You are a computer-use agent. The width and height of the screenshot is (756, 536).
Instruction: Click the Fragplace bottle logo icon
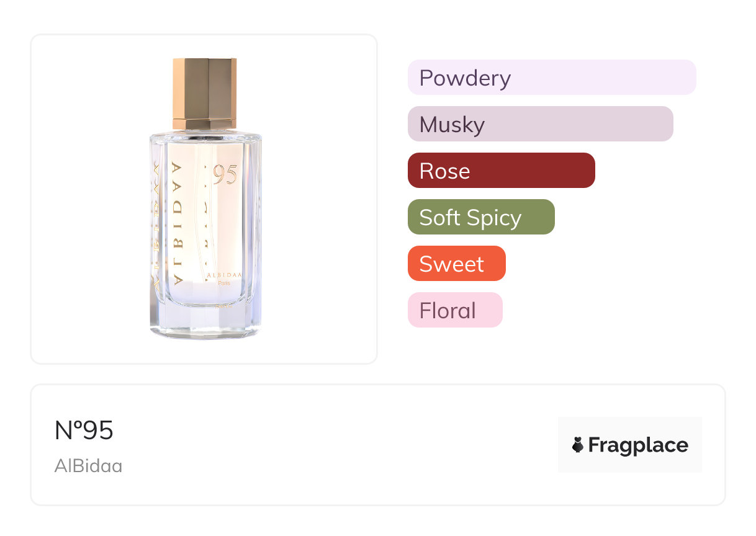pos(578,445)
